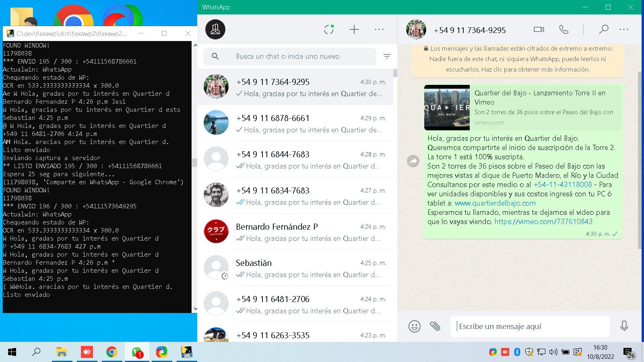Image resolution: width=644 pixels, height=362 pixels.
Task: Open the chat list three-dots menu
Action: pyautogui.click(x=379, y=29)
